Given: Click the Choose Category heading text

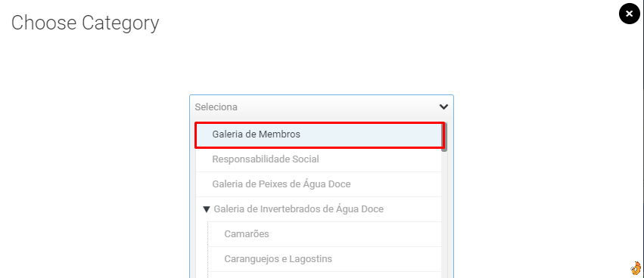Looking at the screenshot, I should pyautogui.click(x=85, y=23).
